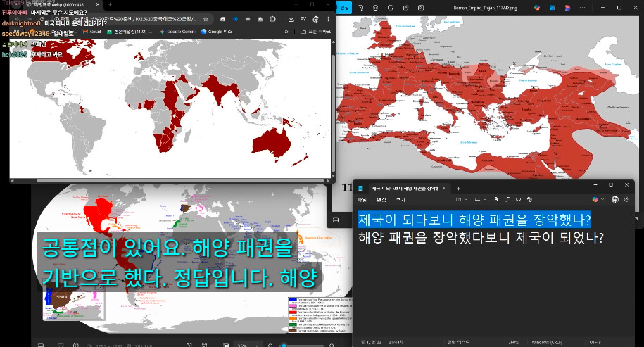Expand the Copilot dropdown arrow in Notepad
The width and height of the screenshot is (644, 347).
coord(602,200)
